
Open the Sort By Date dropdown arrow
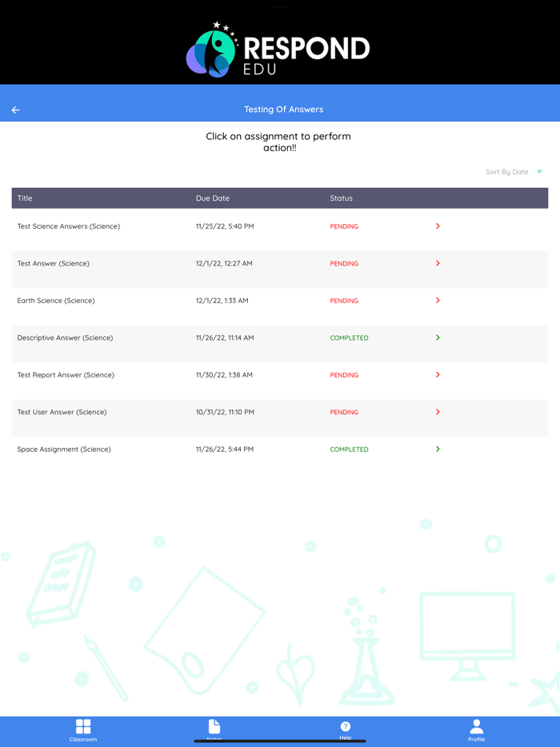coord(539,172)
